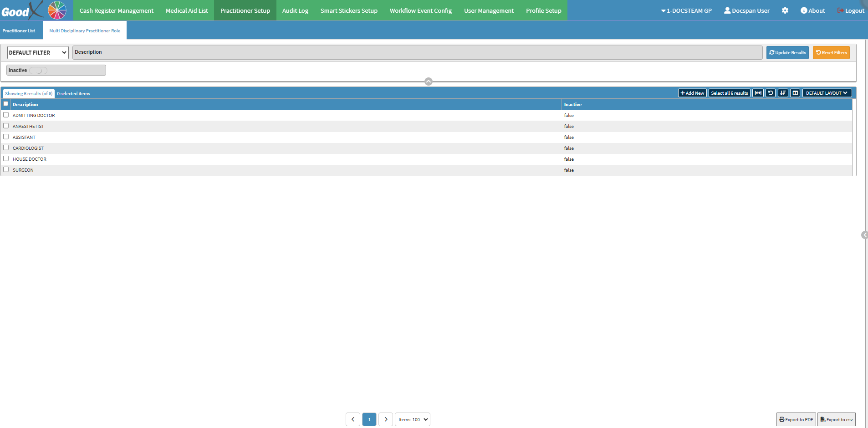Click the GoodX color wheel logo
The height and width of the screenshot is (428, 868).
click(57, 10)
